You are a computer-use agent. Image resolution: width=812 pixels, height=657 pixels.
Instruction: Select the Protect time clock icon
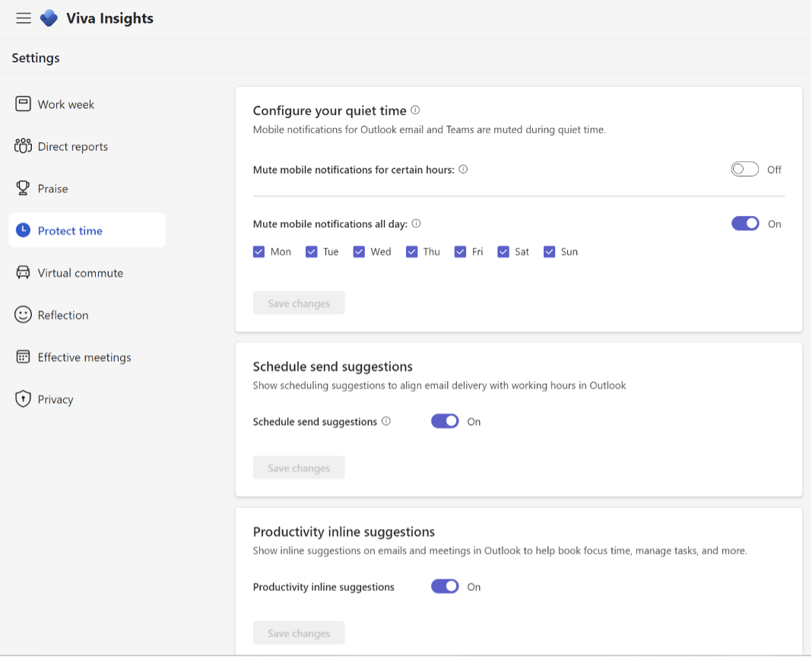point(24,230)
